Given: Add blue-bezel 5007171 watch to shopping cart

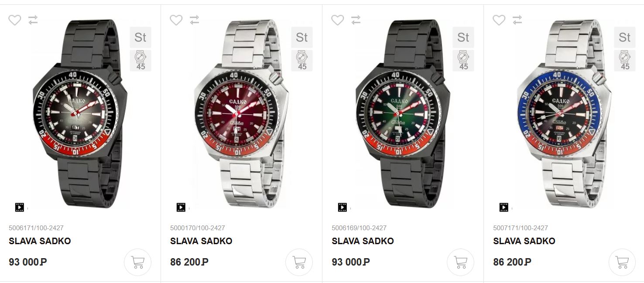Looking at the screenshot, I should point(622,262).
